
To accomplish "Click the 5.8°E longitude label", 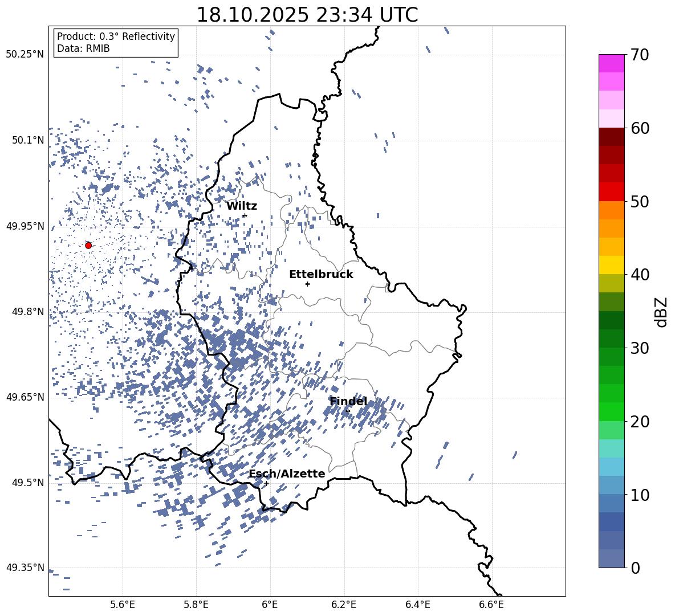I will (196, 605).
